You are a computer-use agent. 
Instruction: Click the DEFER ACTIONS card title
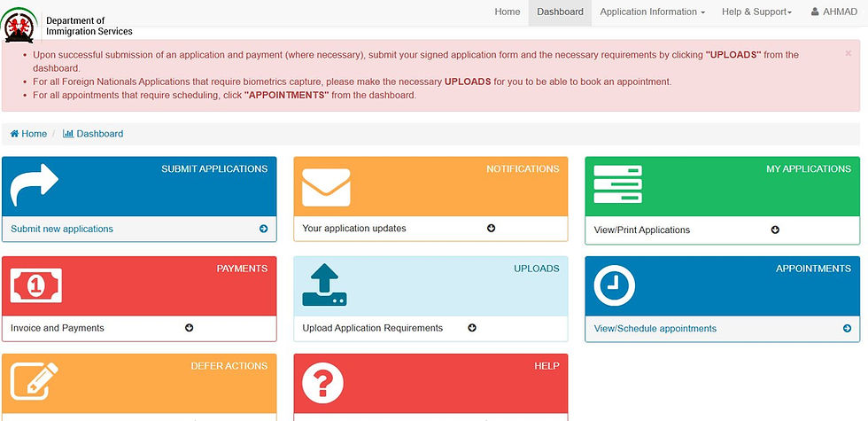pyautogui.click(x=229, y=366)
